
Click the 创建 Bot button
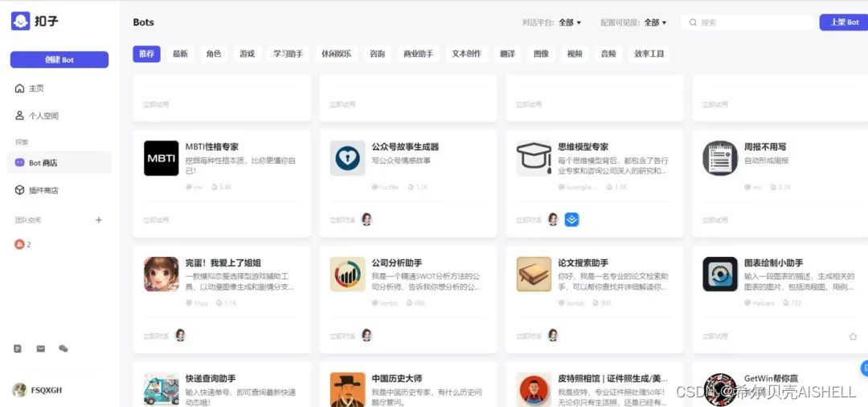[59, 59]
